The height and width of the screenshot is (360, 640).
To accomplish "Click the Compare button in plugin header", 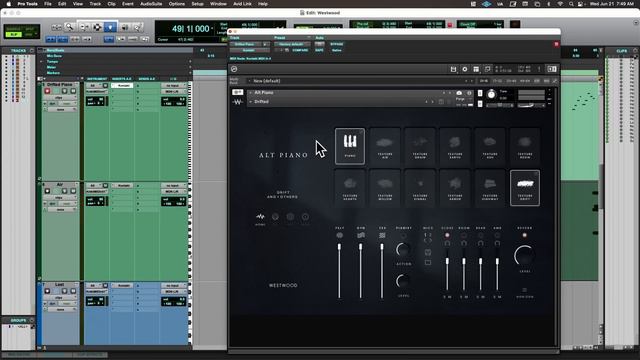I will tap(300, 50).
